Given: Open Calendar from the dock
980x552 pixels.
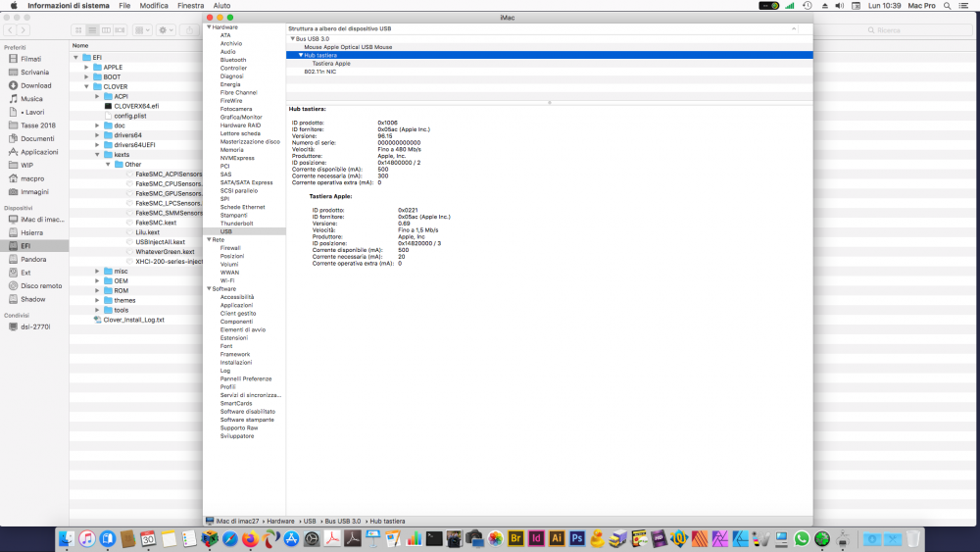Looking at the screenshot, I should pos(148,539).
